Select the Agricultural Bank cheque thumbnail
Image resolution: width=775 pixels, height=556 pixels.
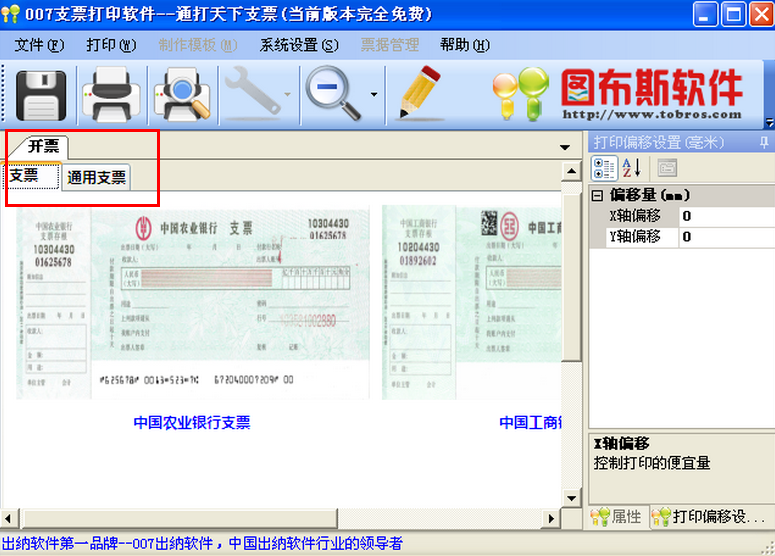[193, 303]
